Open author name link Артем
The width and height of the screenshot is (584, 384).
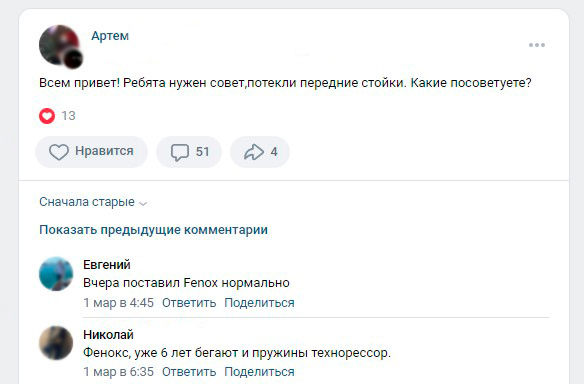[110, 36]
